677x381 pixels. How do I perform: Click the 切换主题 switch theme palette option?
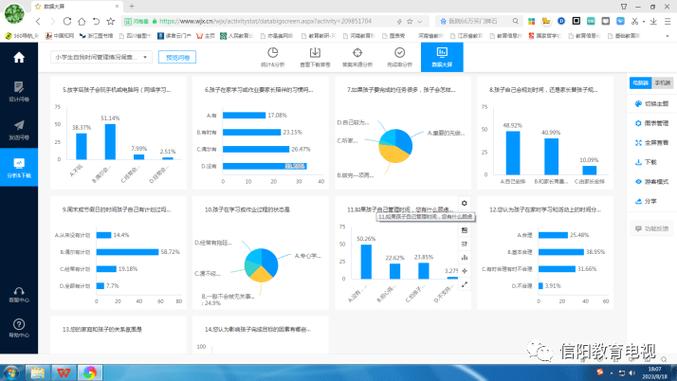(x=652, y=104)
